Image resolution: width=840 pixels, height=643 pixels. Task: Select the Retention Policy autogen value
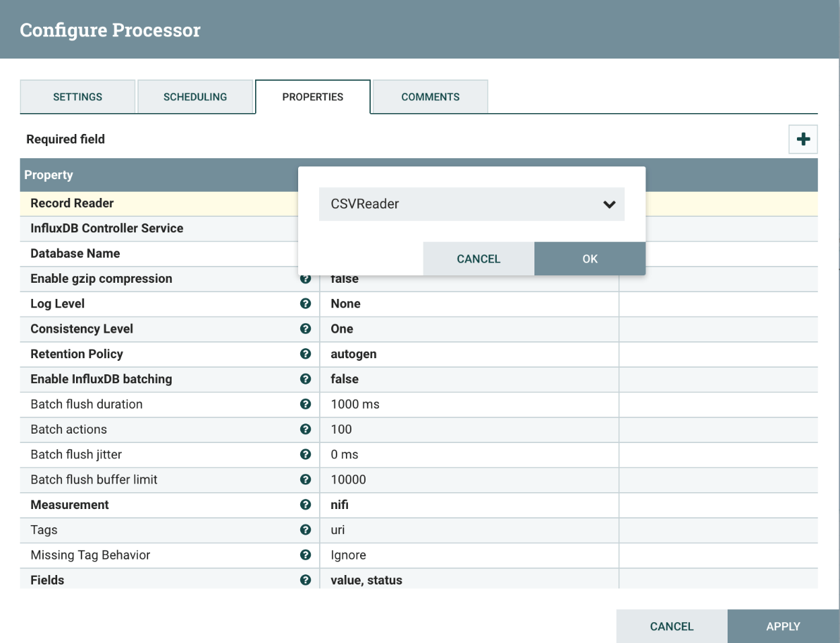(353, 354)
